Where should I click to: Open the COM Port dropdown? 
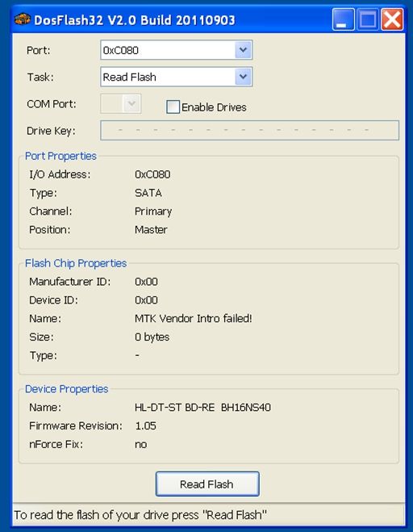(121, 104)
